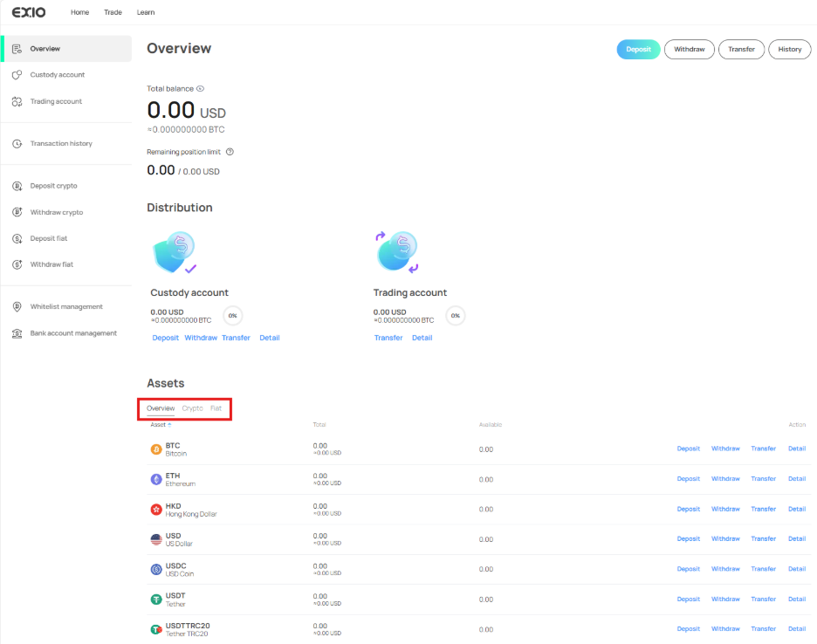Viewport: 817px width, 644px height.
Task: Open the Trade menu in top navigation
Action: pos(113,12)
